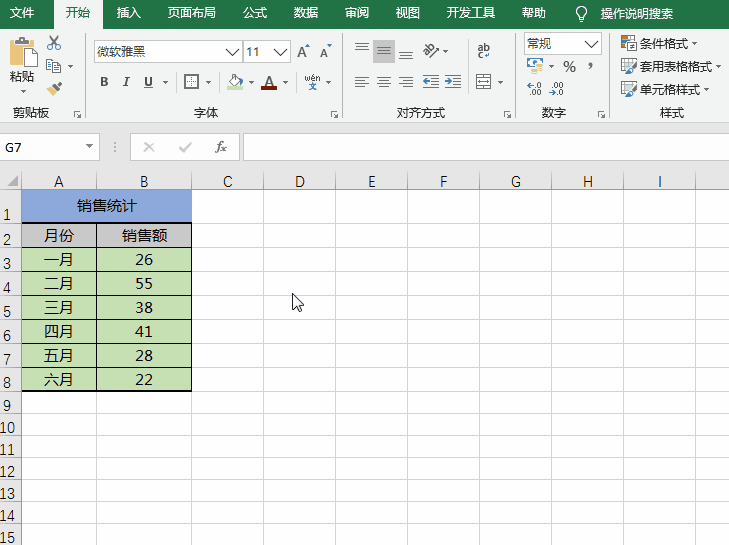The width and height of the screenshot is (729, 545).
Task: Open the font name dropdown
Action: [x=232, y=52]
